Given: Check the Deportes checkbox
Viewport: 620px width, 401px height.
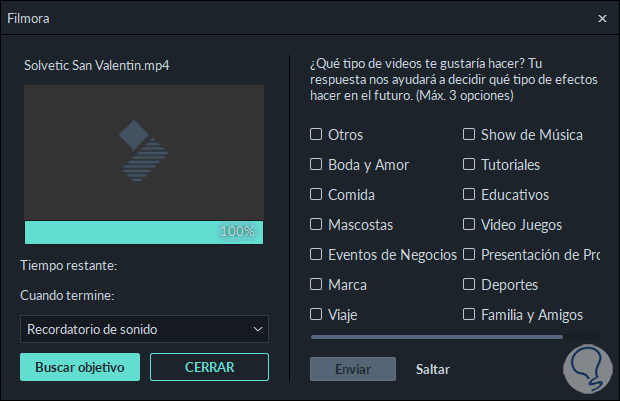Looking at the screenshot, I should 469,284.
